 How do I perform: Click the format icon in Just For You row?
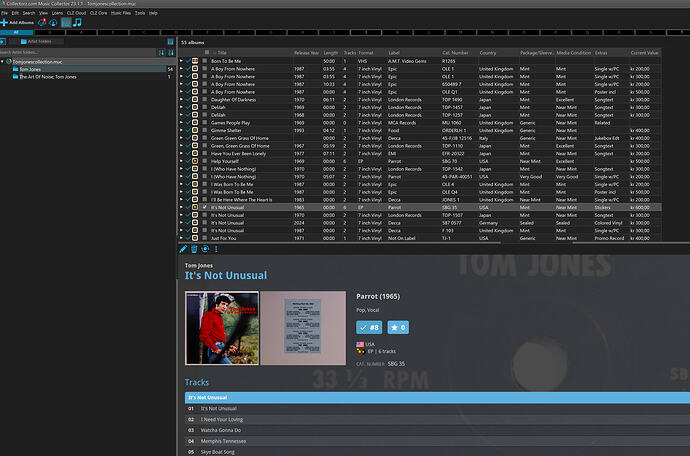point(195,238)
